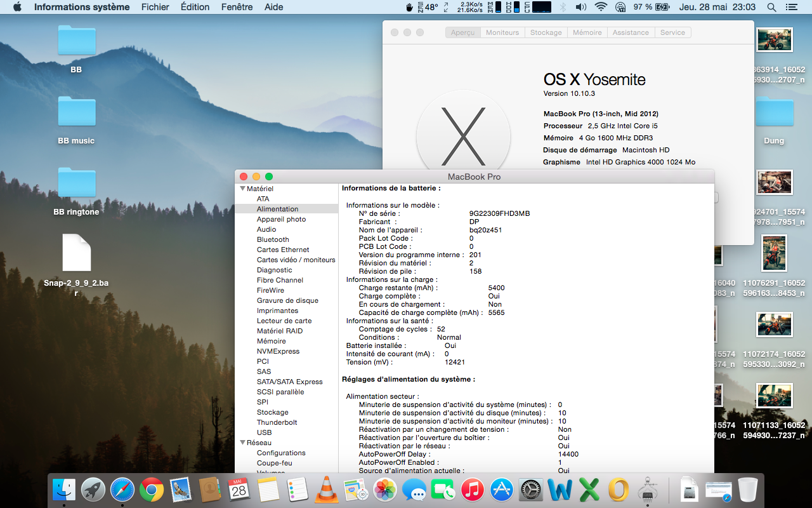Launch Safari from the dock
Image resolution: width=812 pixels, height=508 pixels.
point(122,490)
